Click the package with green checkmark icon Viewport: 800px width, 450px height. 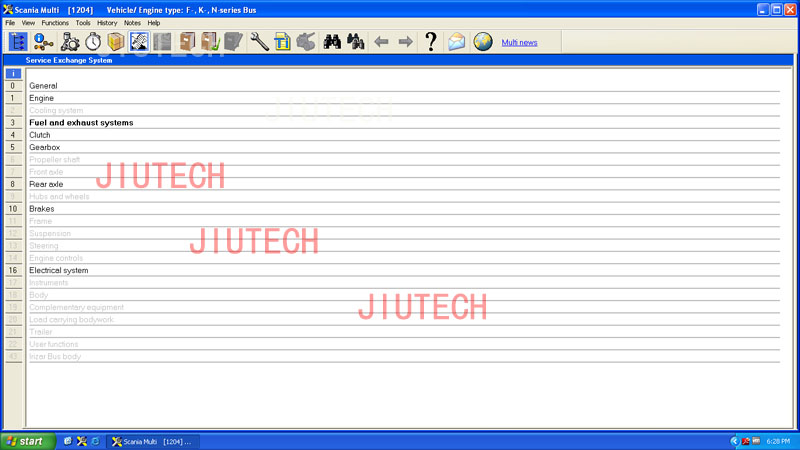[210, 42]
